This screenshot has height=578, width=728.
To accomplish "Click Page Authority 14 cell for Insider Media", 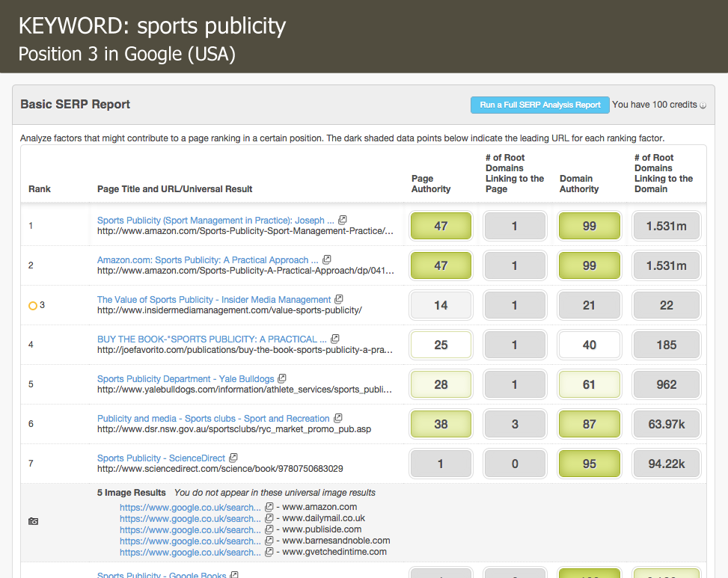I will pos(441,305).
